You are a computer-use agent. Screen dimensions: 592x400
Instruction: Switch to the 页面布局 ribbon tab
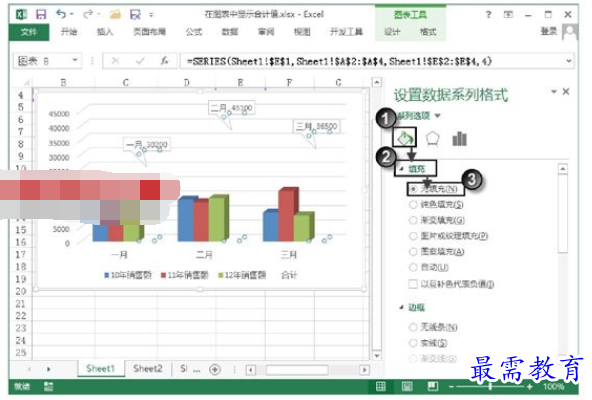click(150, 32)
